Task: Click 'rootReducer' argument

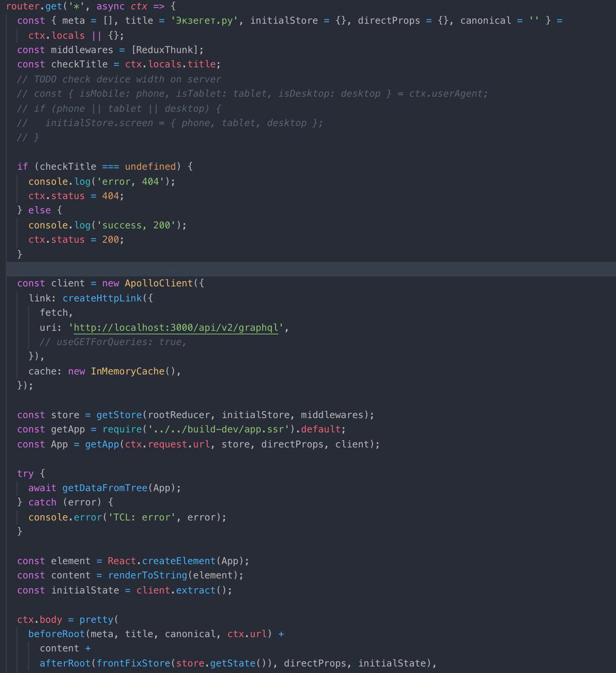Action: [179, 415]
